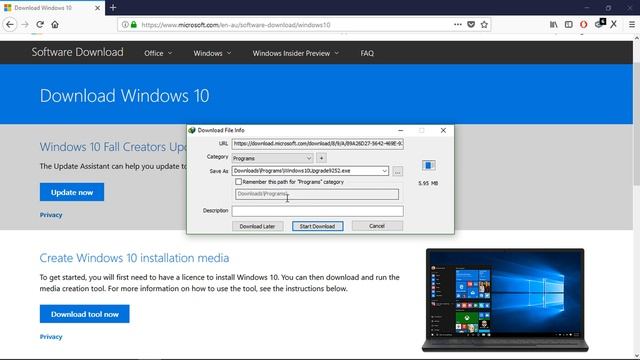Image resolution: width=640 pixels, height=360 pixels.
Task: Browse save location with ellipsis button
Action: (397, 171)
